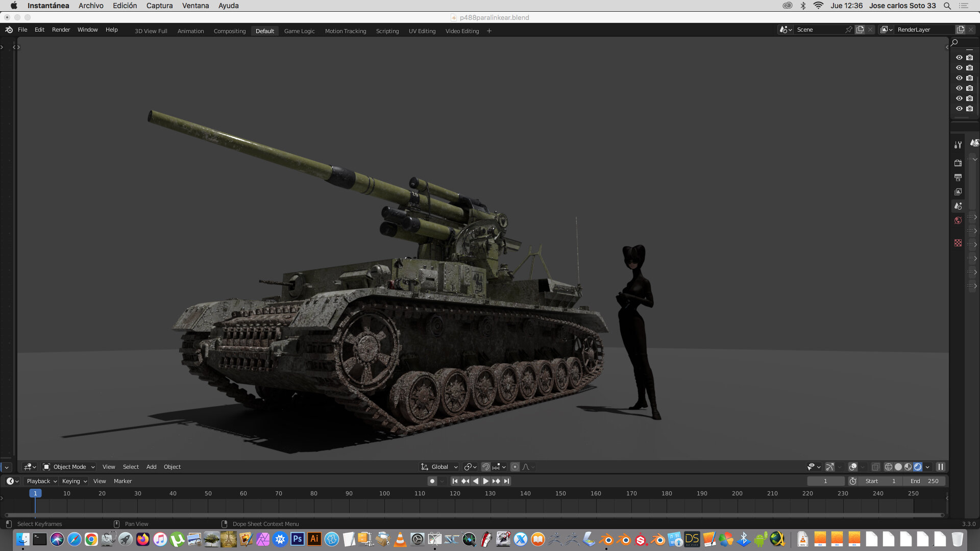Open macOS Captura menu
Image resolution: width=980 pixels, height=551 pixels.
[159, 6]
